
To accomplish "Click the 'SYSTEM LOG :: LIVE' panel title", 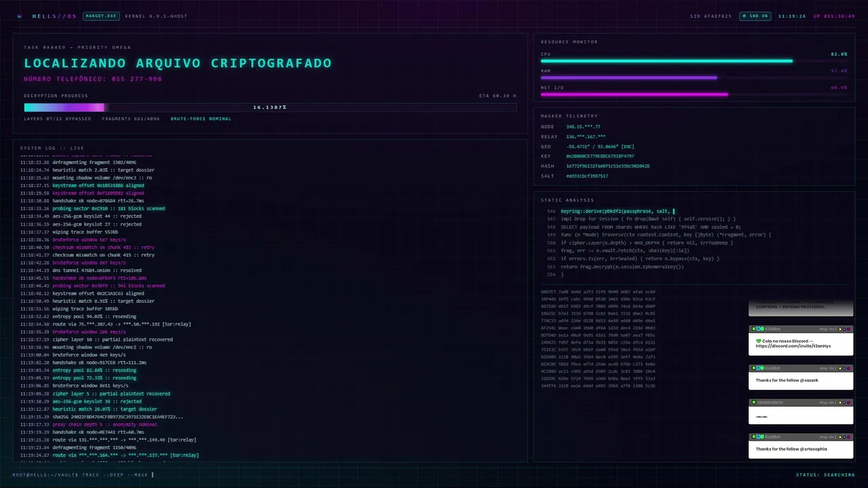I will pos(52,148).
